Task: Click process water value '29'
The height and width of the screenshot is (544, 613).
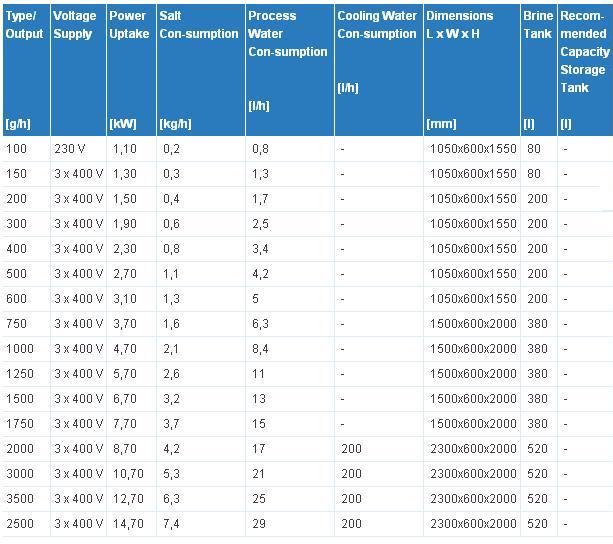Action: (259, 524)
